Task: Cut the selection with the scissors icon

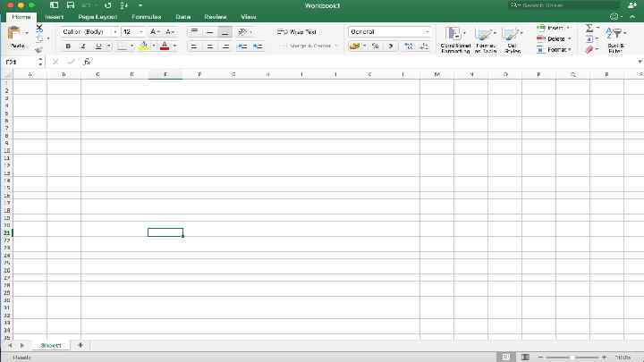Action: (39, 28)
